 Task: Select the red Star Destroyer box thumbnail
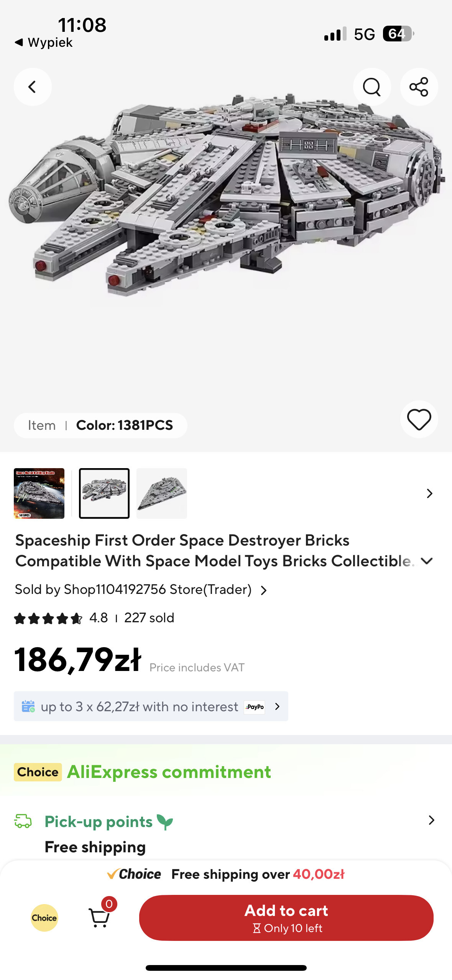point(39,493)
